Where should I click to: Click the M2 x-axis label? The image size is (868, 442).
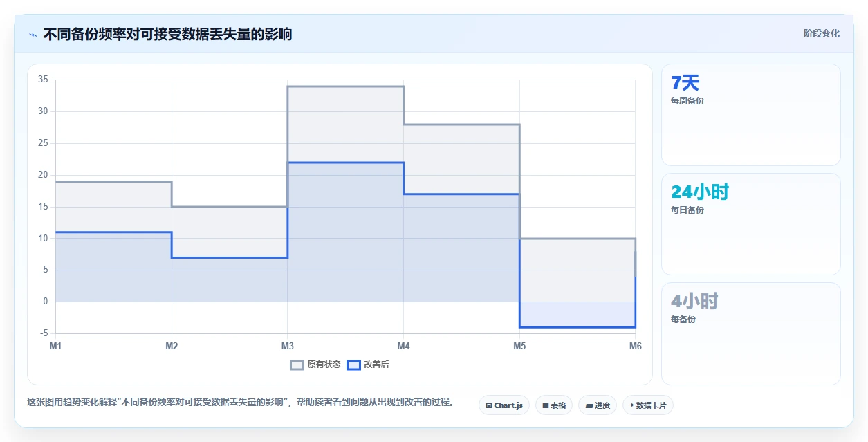pos(172,346)
